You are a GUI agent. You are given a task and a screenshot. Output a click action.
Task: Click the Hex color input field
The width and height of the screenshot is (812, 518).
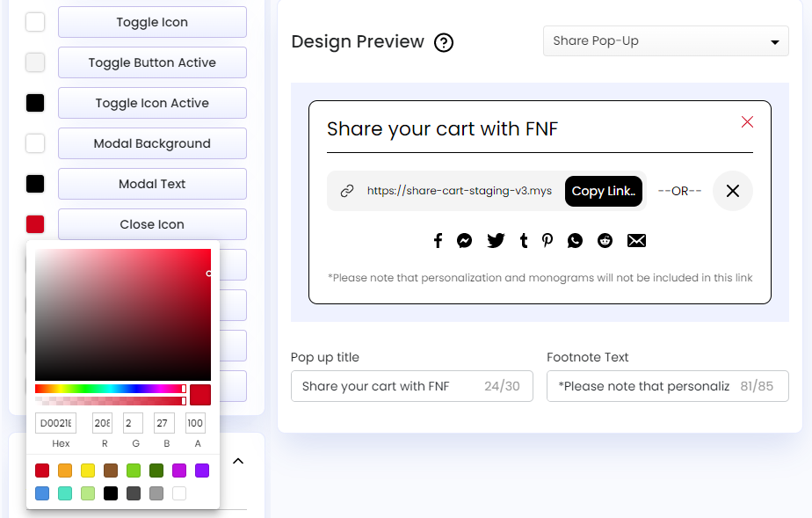tap(55, 423)
